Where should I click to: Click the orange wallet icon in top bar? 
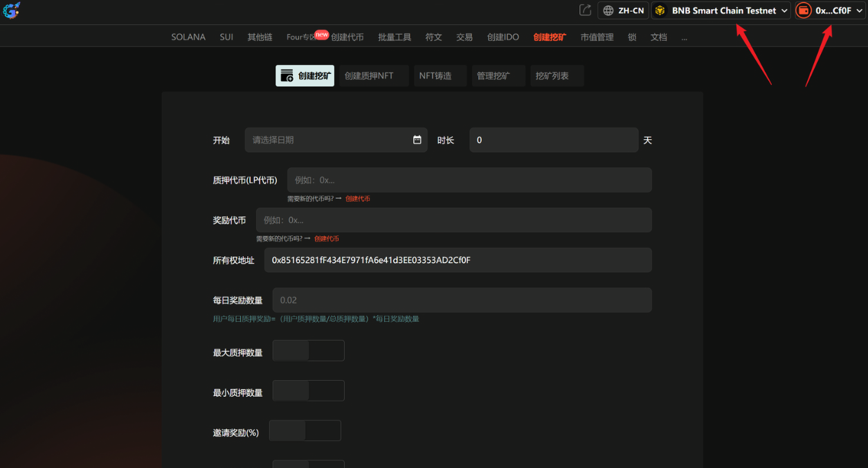[x=803, y=10]
